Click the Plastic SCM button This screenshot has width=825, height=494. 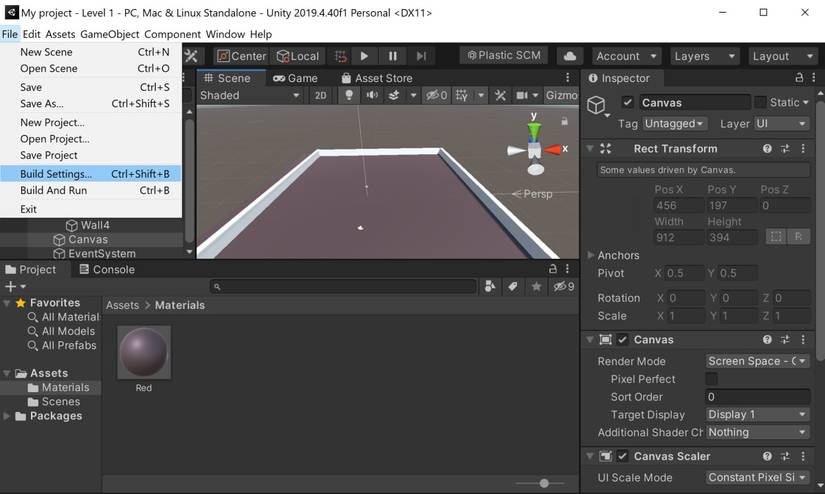[503, 56]
